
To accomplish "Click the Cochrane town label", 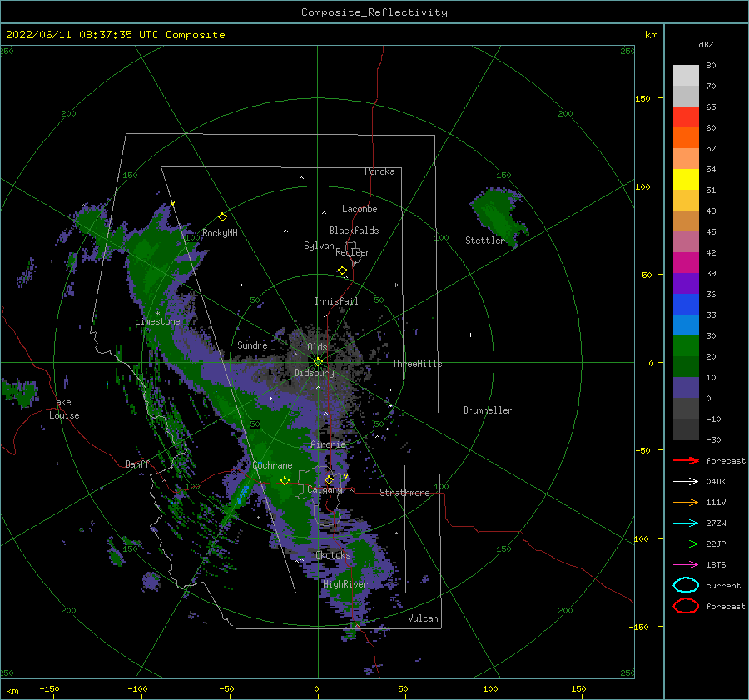I will (272, 465).
